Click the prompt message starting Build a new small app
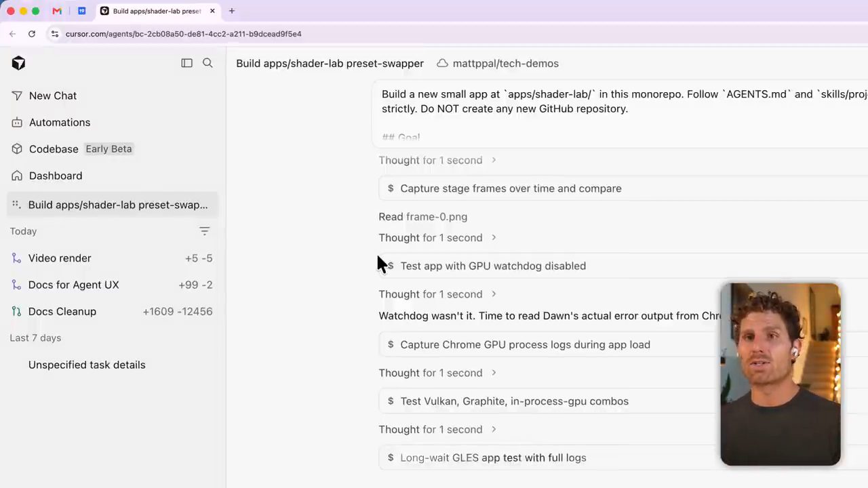The width and height of the screenshot is (868, 488). (620, 114)
